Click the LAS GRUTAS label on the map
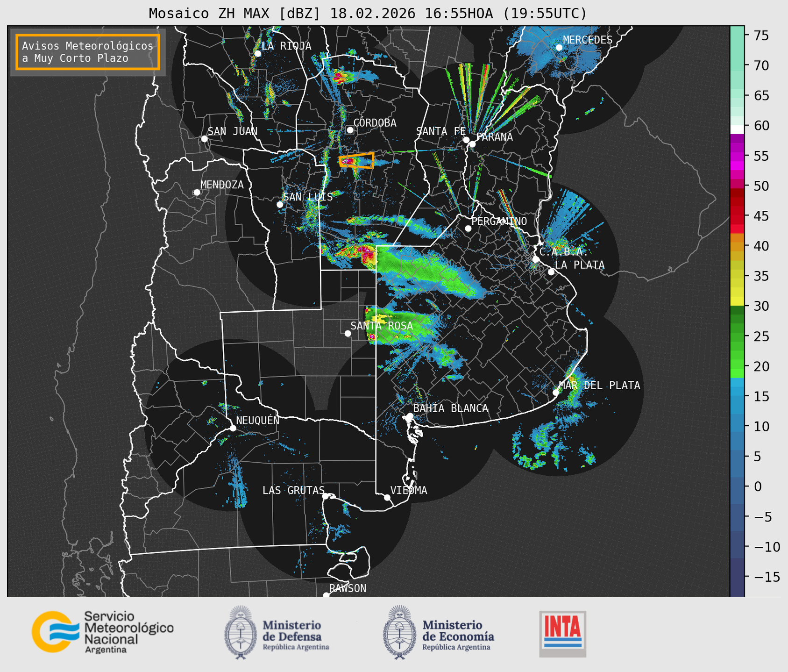The height and width of the screenshot is (672, 788). click(293, 490)
